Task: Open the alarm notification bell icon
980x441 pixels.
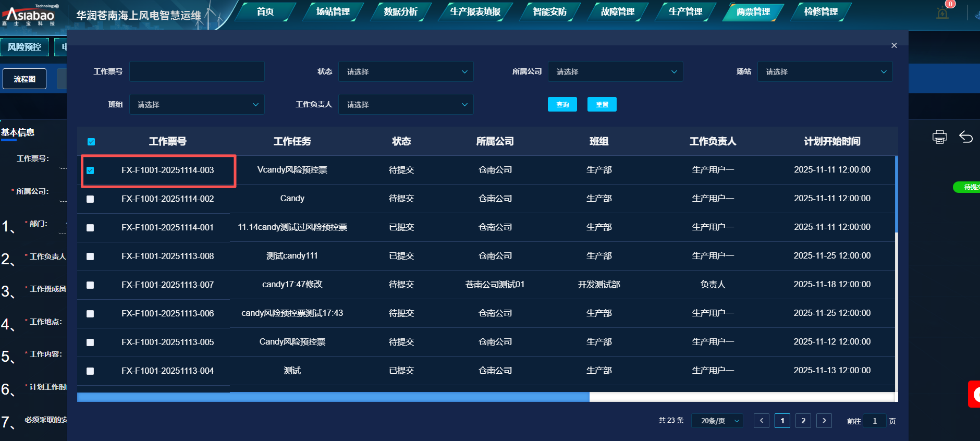Action: tap(942, 13)
